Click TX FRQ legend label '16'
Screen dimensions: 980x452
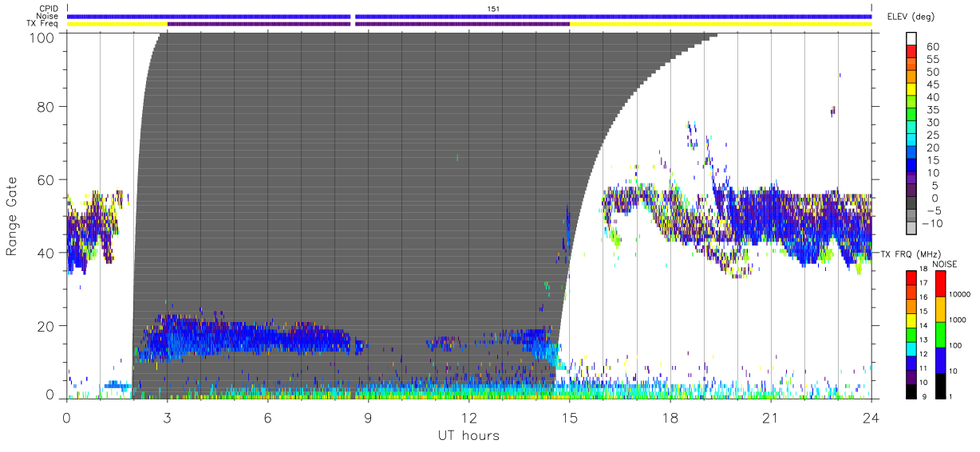pos(923,297)
